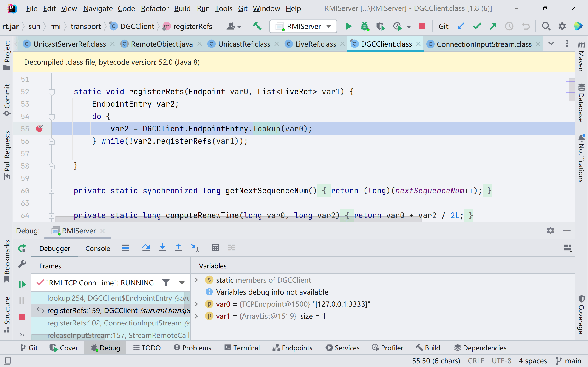
Task: Click the Step Out debugger icon
Action: point(178,248)
